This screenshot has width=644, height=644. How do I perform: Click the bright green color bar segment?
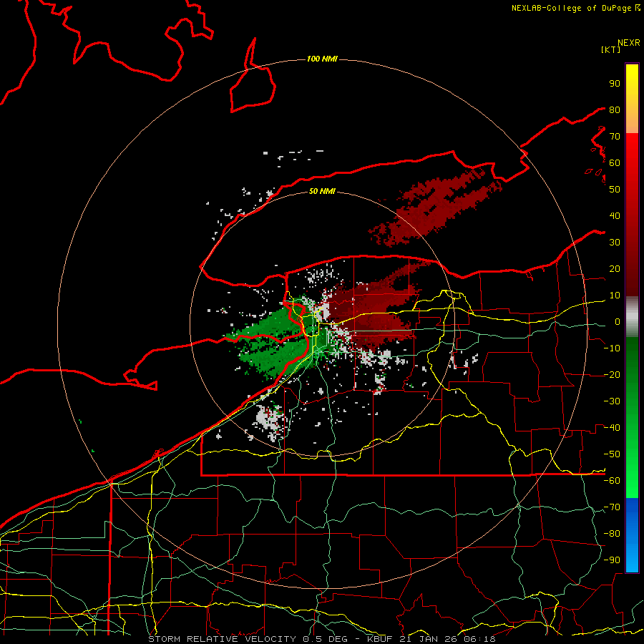click(632, 460)
